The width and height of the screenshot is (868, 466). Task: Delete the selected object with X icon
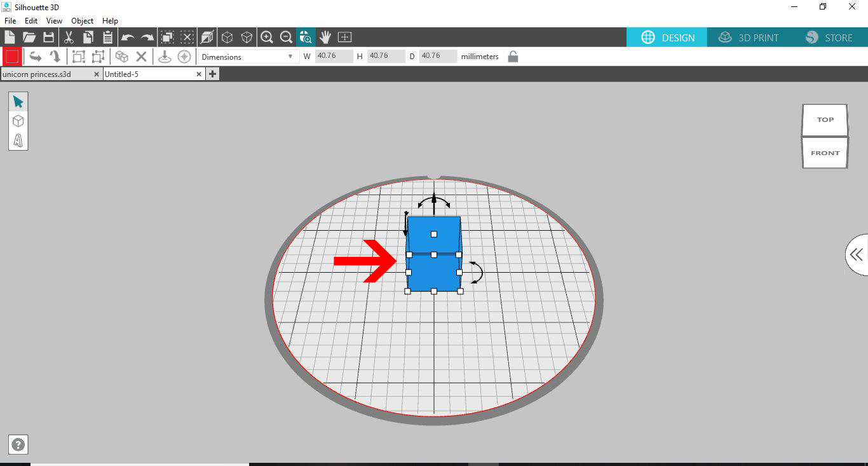(142, 57)
